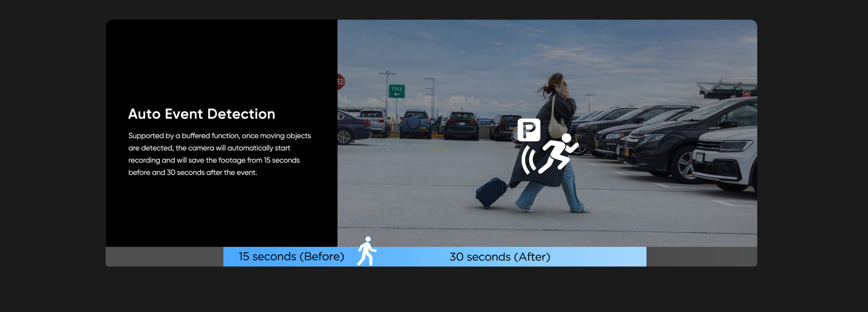Click the walking person timeline marker

(367, 251)
